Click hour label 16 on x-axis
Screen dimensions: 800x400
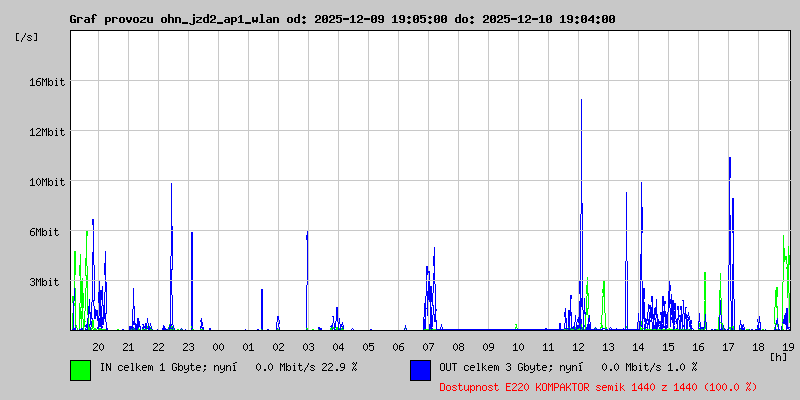[x=698, y=347]
